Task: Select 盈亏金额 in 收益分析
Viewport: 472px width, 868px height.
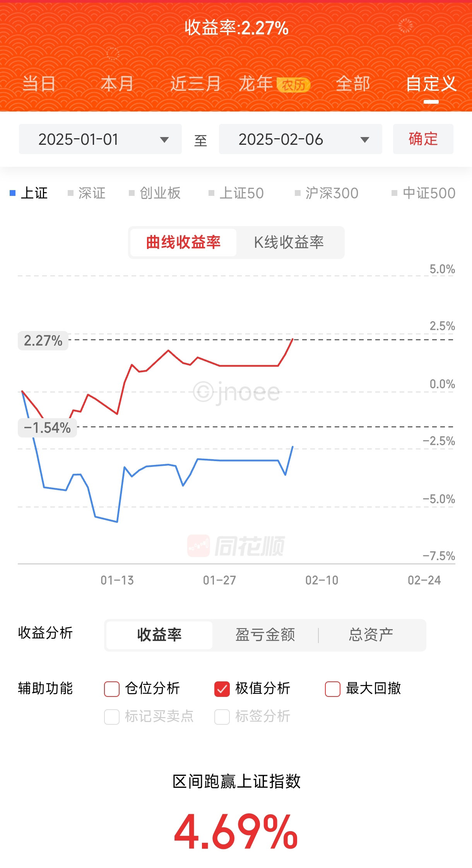Action: [x=265, y=635]
